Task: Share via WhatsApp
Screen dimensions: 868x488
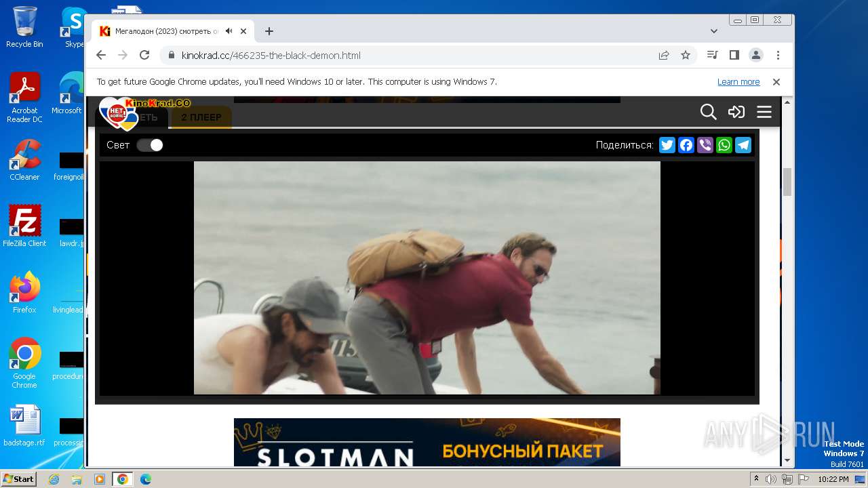Action: tap(724, 145)
